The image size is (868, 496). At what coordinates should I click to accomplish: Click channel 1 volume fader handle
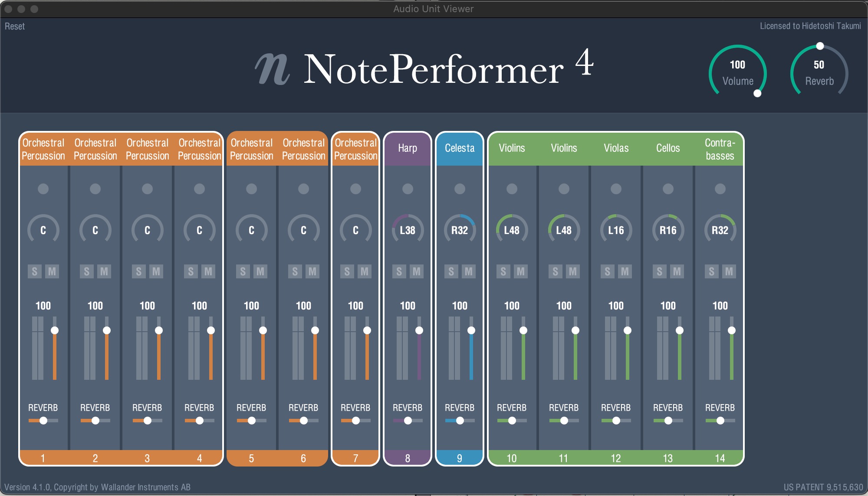pos(55,330)
